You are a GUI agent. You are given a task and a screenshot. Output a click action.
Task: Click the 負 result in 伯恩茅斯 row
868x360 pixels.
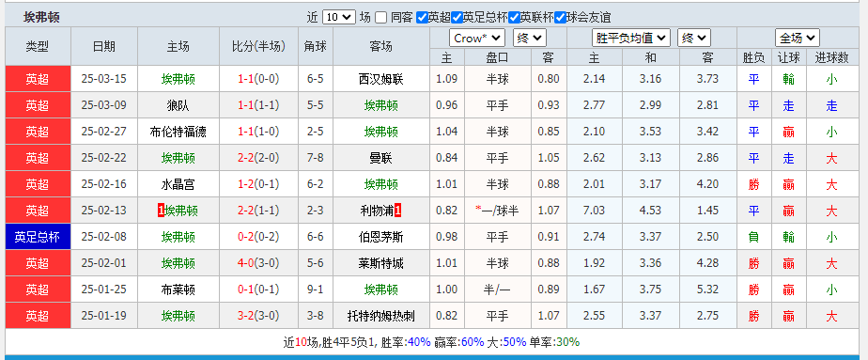click(754, 237)
